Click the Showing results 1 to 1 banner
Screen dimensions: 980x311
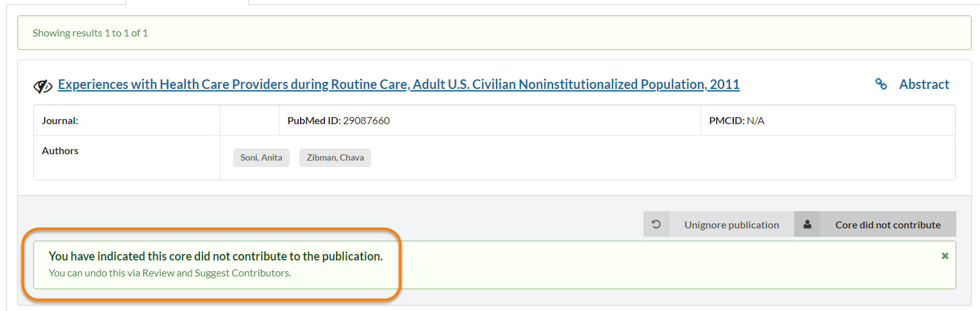[90, 33]
